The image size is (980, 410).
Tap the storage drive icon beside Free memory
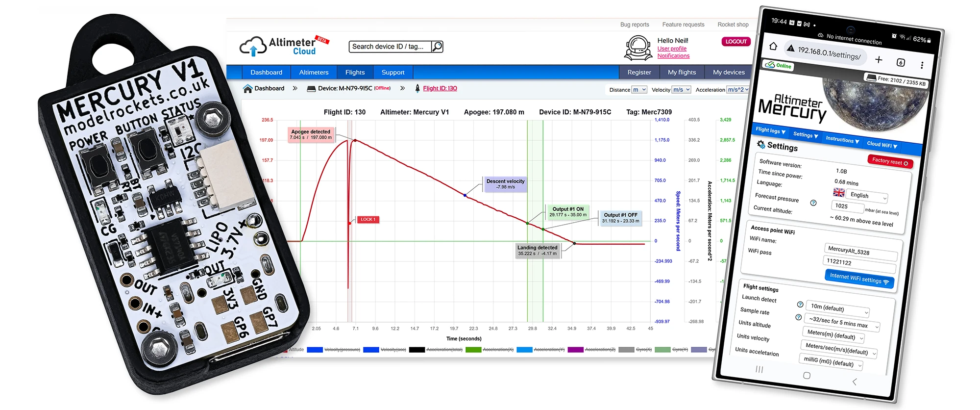pos(871,77)
